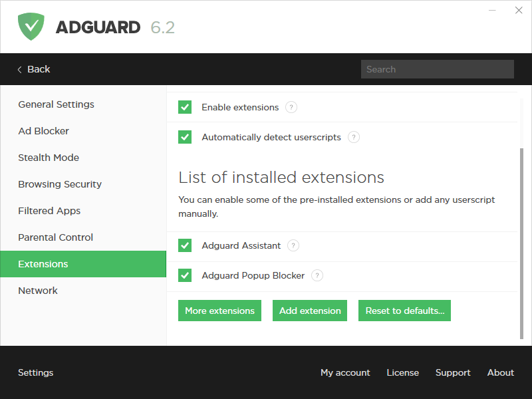The image size is (532, 399).
Task: Click into the Search field
Action: [437, 69]
